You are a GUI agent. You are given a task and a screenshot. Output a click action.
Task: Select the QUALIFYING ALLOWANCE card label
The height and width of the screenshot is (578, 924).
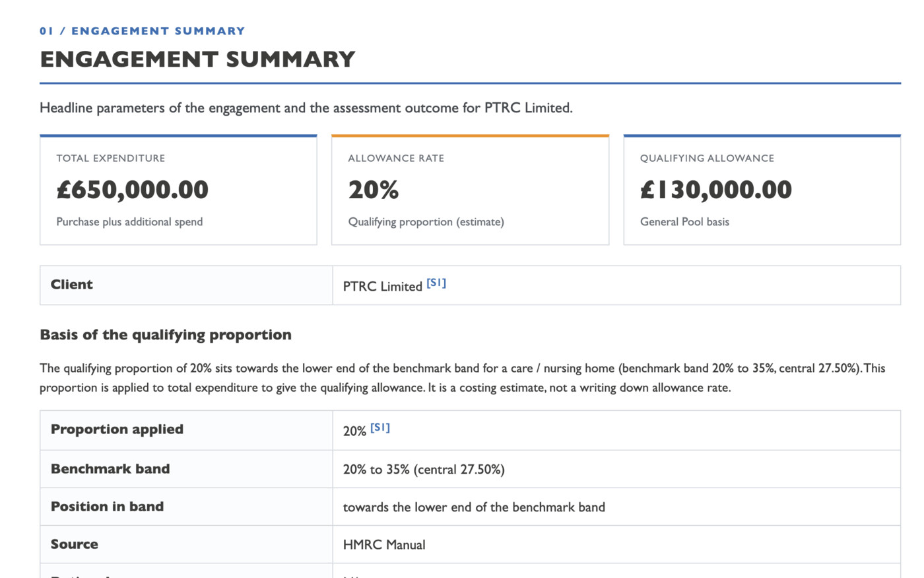pyautogui.click(x=707, y=158)
